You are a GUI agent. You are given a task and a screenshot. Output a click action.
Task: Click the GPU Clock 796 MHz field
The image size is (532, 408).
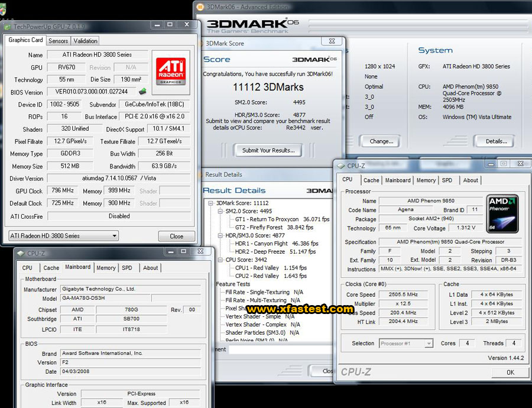click(x=63, y=190)
